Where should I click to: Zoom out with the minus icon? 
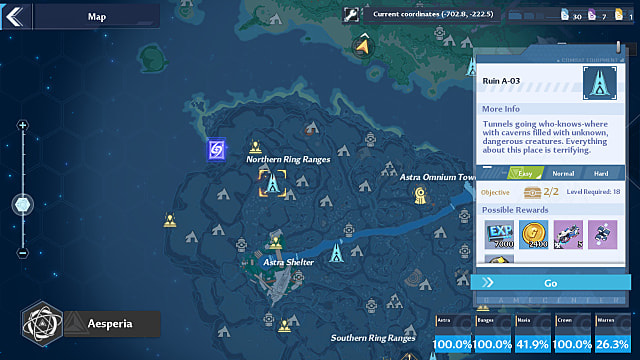[x=22, y=253]
